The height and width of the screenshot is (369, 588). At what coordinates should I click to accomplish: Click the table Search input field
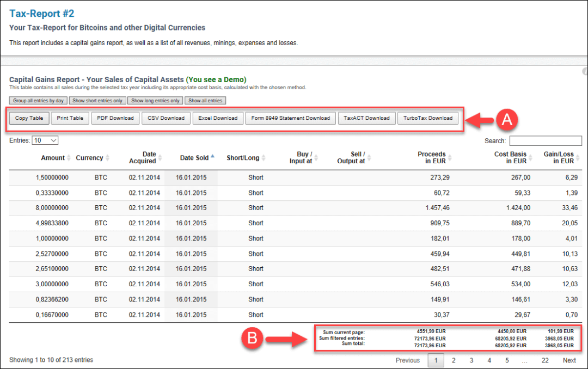click(546, 141)
